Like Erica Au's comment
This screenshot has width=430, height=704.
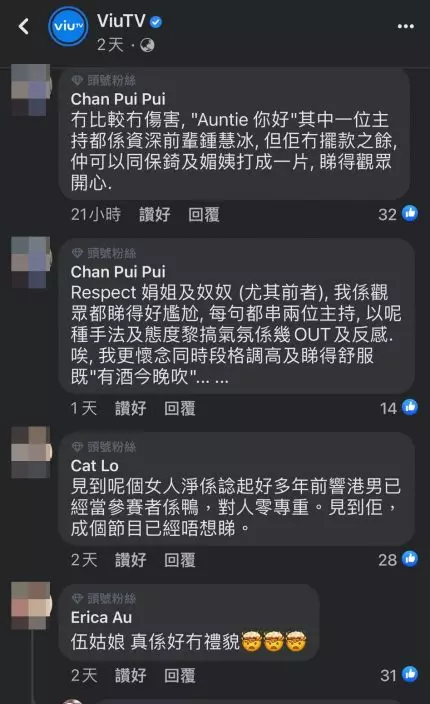click(131, 675)
